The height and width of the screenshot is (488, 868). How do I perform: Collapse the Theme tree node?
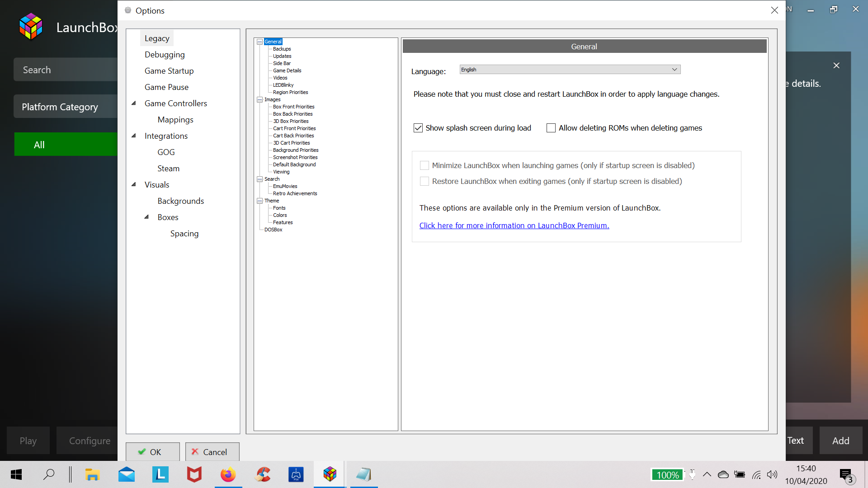point(260,201)
